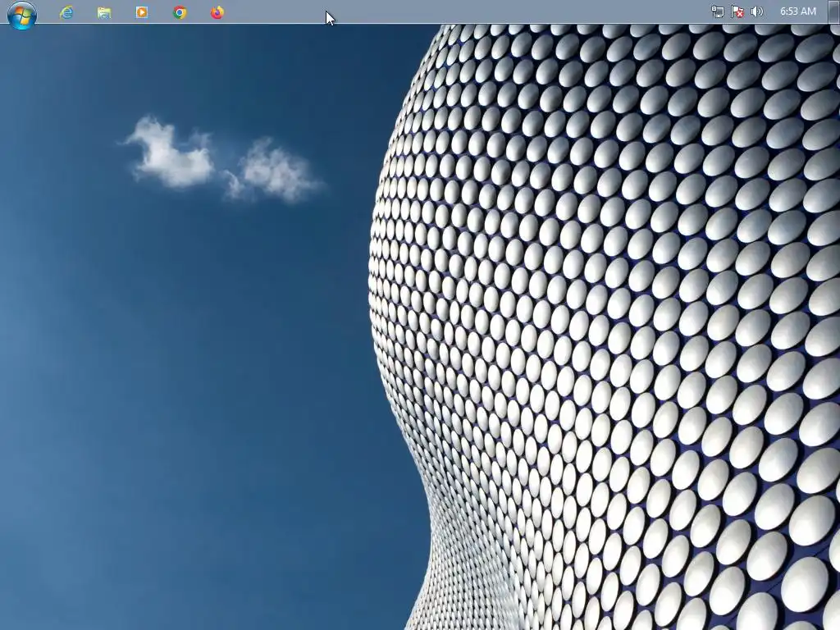840x630 pixels.
Task: Launch Internet Explorer from the taskbar
Action: (x=66, y=12)
